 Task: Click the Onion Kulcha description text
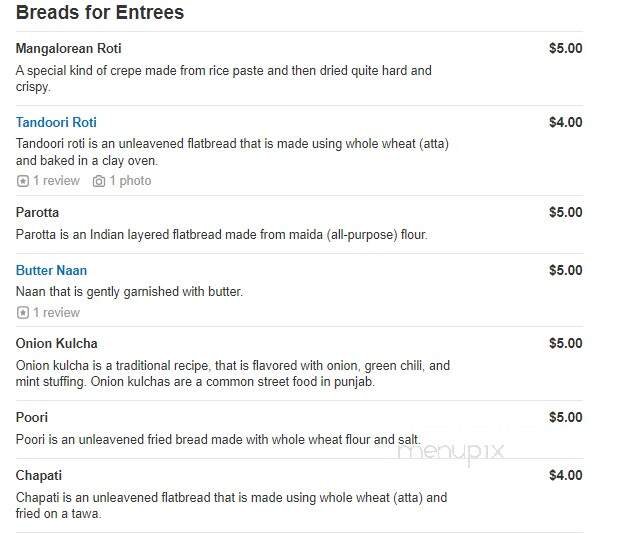point(233,374)
